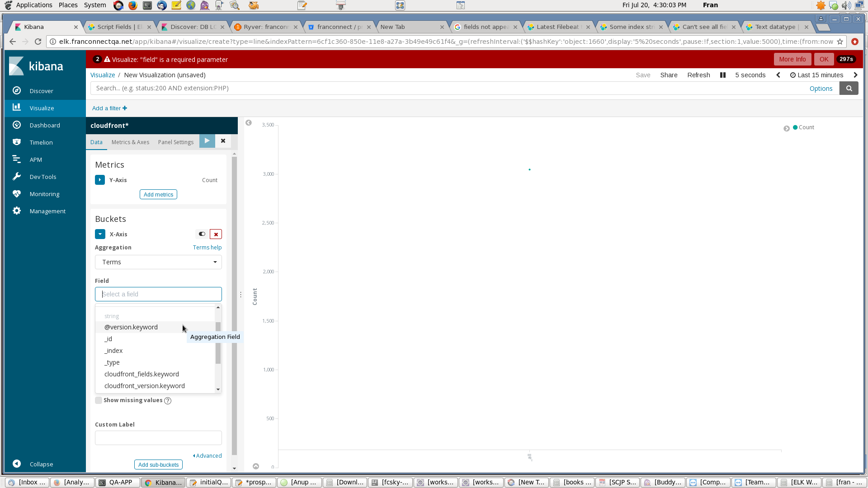Click the search magnifier button

849,89
